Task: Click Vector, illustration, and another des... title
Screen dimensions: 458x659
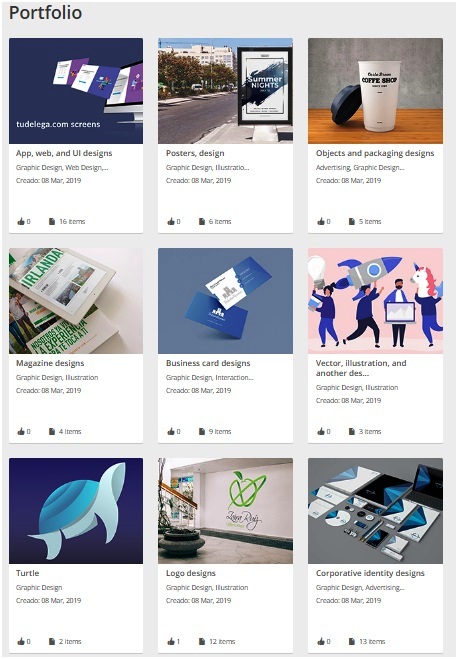Action: (361, 368)
